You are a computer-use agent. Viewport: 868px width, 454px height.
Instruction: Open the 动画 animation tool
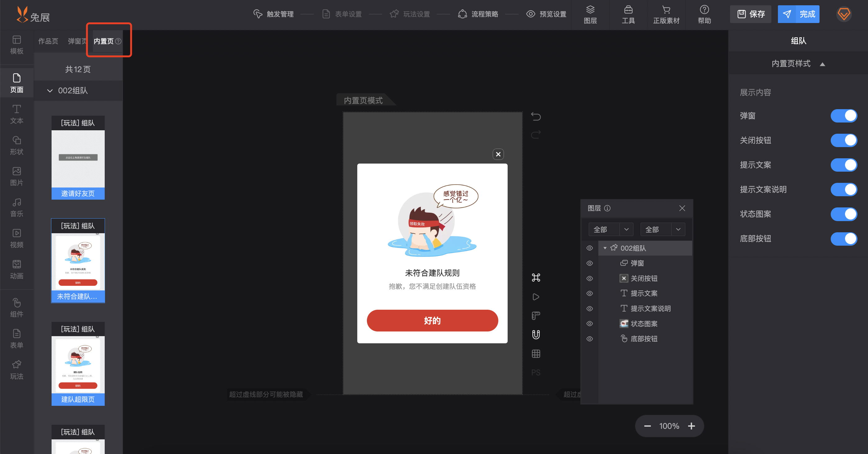point(16,270)
